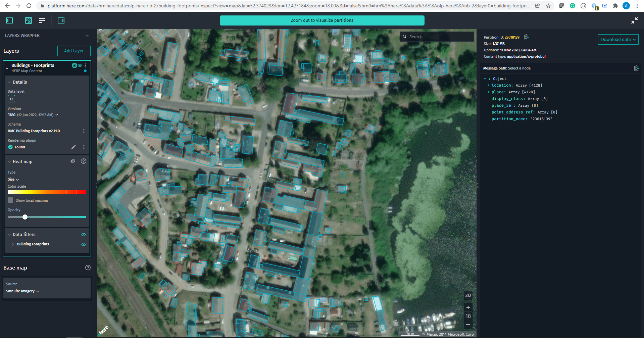This screenshot has height=338, width=644.
Task: Open the Schema options kebab menu
Action: tap(84, 131)
